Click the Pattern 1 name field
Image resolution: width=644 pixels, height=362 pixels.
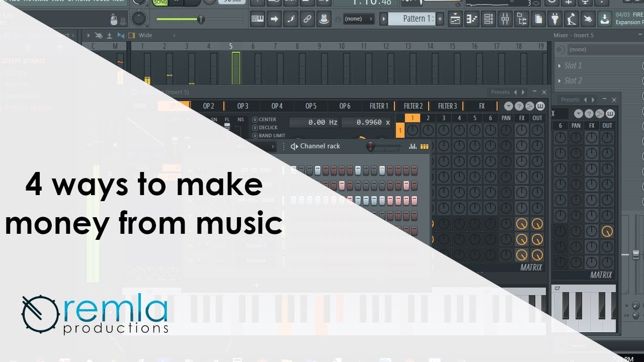click(412, 19)
